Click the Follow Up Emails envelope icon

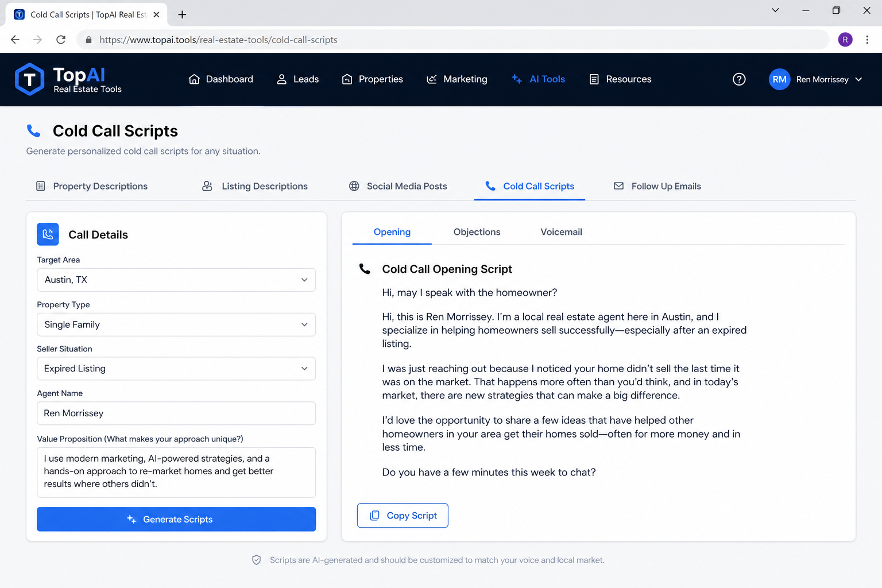coord(618,186)
